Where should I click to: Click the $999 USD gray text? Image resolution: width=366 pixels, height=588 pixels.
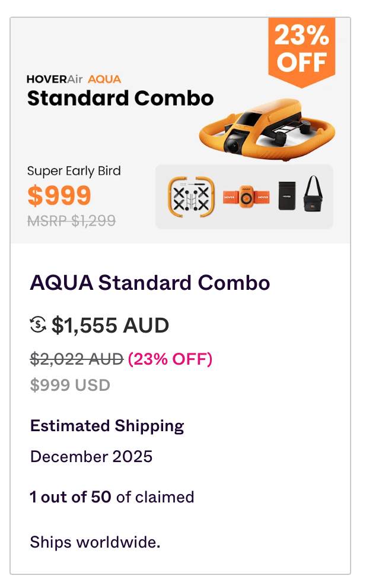[70, 385]
